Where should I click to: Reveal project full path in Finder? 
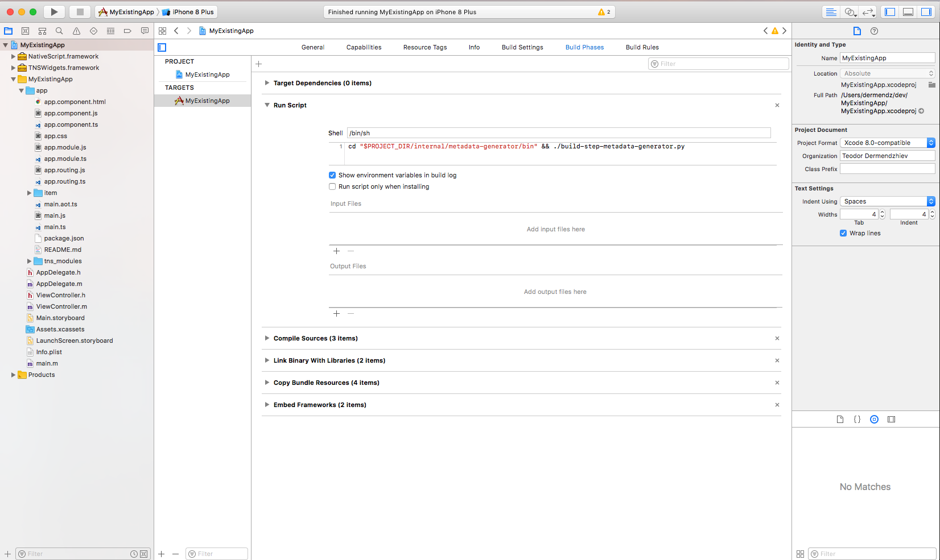[921, 111]
